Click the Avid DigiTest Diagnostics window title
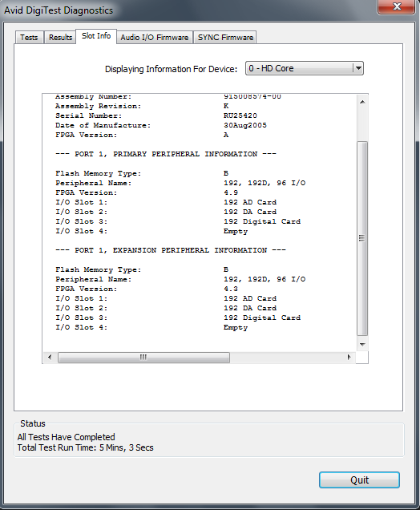 click(59, 10)
